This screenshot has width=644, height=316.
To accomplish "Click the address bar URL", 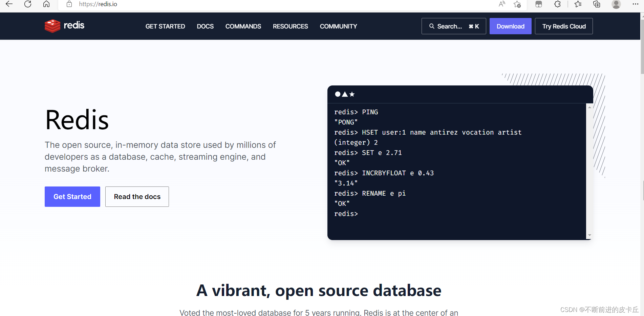I will 98,4.
